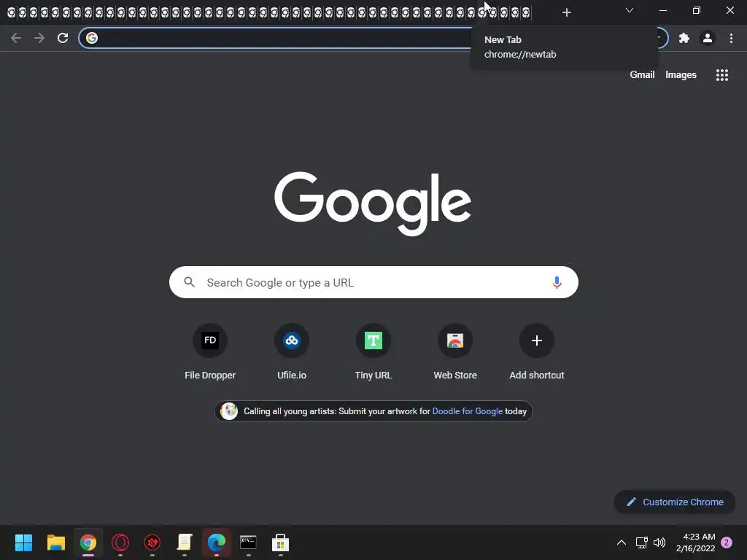Open the Tiny URL shortcut

click(x=373, y=351)
